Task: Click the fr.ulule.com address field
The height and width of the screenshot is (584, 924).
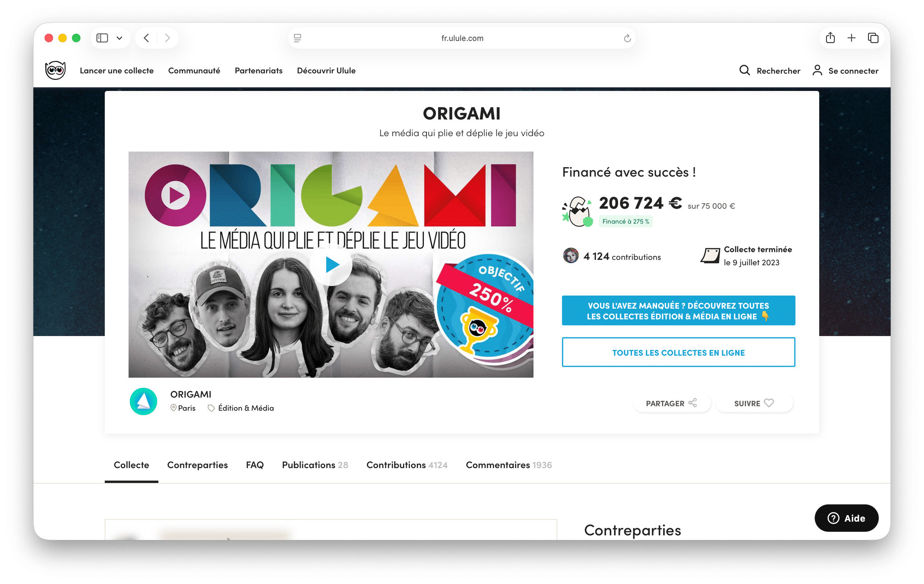Action: tap(462, 38)
